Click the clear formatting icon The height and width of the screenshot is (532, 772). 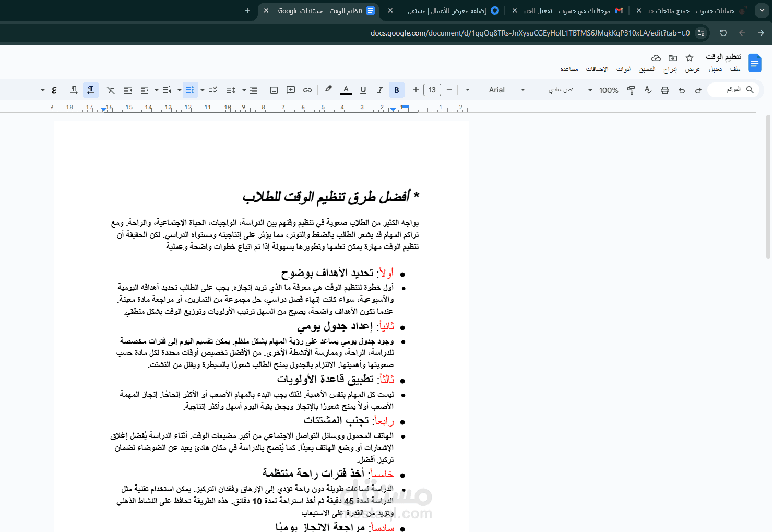pyautogui.click(x=111, y=90)
